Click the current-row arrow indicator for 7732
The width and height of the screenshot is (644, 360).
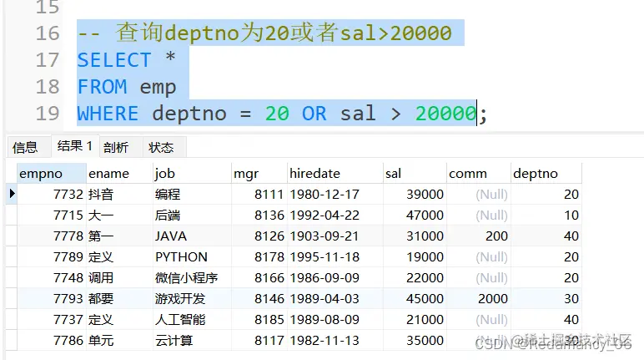12,194
